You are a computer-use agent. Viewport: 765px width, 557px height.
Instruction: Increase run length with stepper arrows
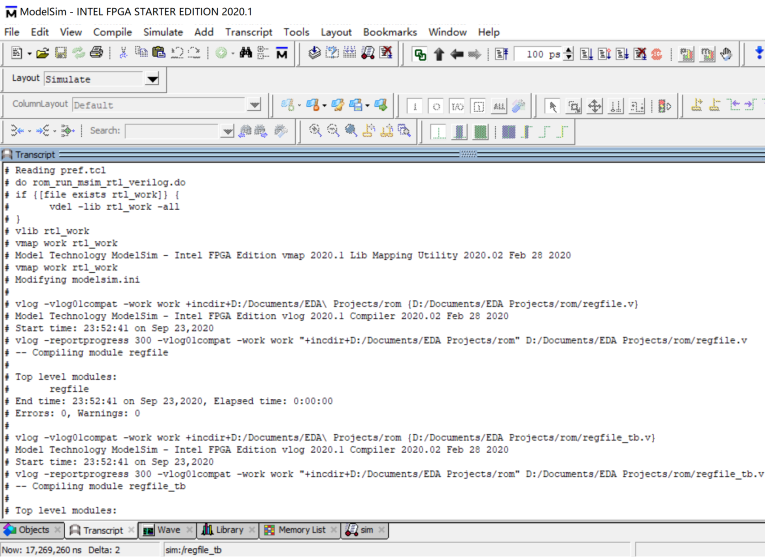(568, 51)
